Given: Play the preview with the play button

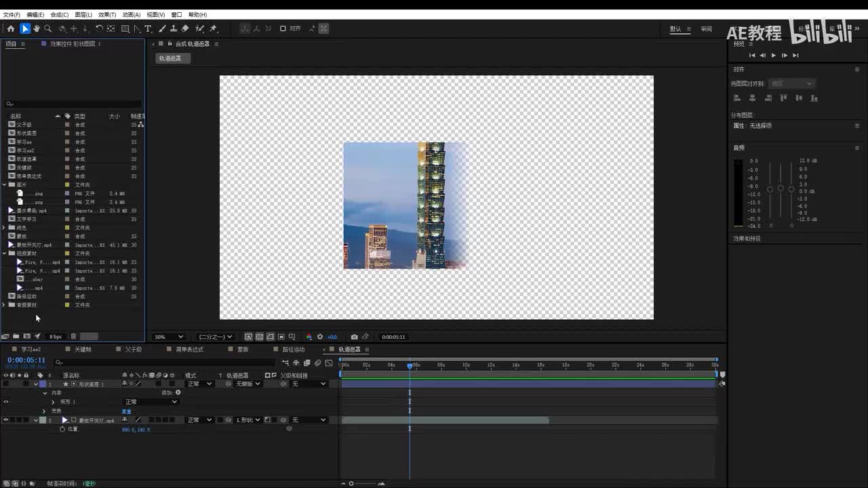Looking at the screenshot, I should click(x=773, y=56).
